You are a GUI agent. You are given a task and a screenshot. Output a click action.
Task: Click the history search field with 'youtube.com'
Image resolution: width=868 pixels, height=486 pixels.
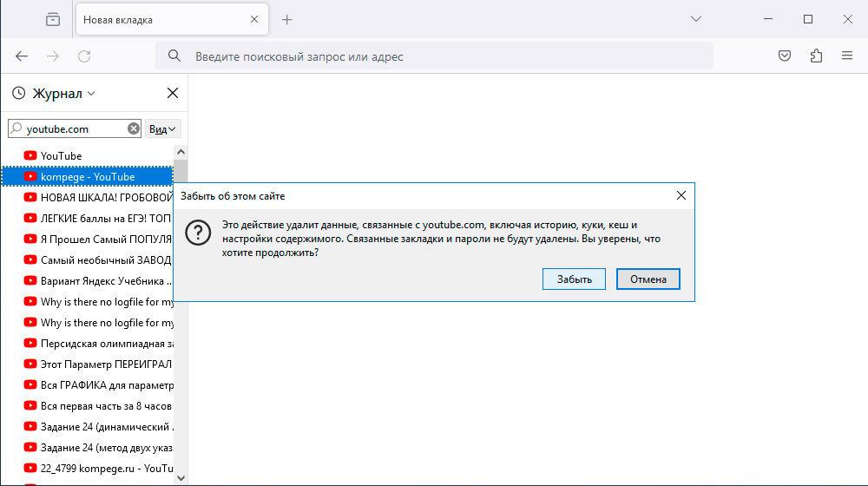click(x=75, y=128)
